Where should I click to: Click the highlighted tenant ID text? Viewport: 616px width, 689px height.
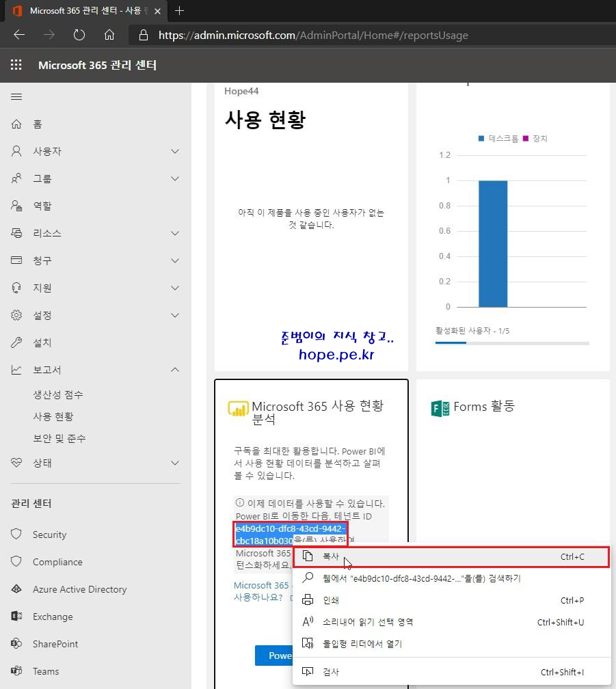coord(291,535)
